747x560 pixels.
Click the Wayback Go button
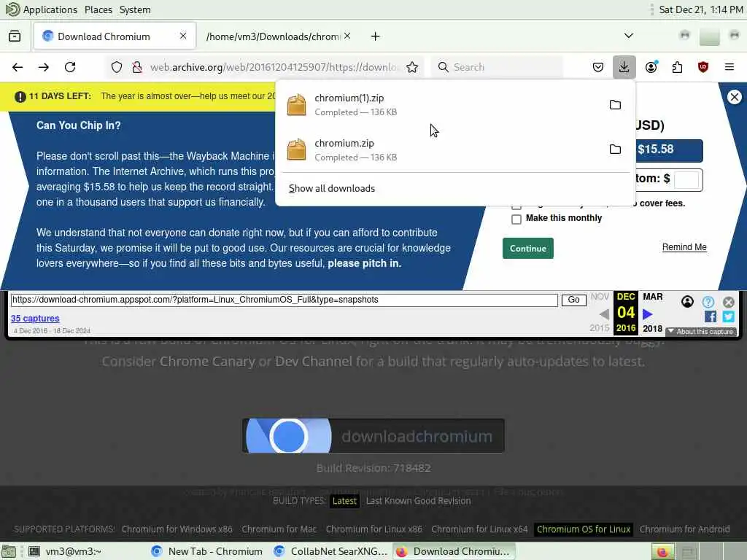coord(573,300)
